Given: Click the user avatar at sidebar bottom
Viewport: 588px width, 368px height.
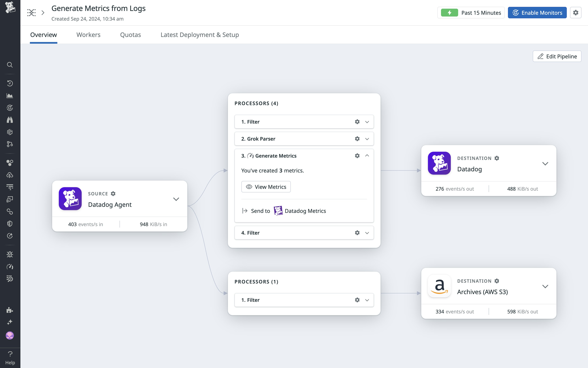Looking at the screenshot, I should [x=10, y=335].
